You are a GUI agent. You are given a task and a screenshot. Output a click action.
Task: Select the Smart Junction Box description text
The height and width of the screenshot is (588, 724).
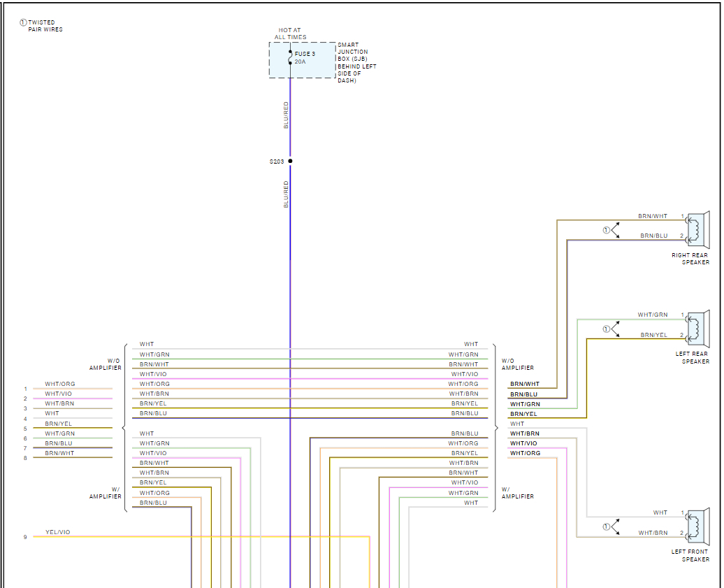[x=356, y=62]
